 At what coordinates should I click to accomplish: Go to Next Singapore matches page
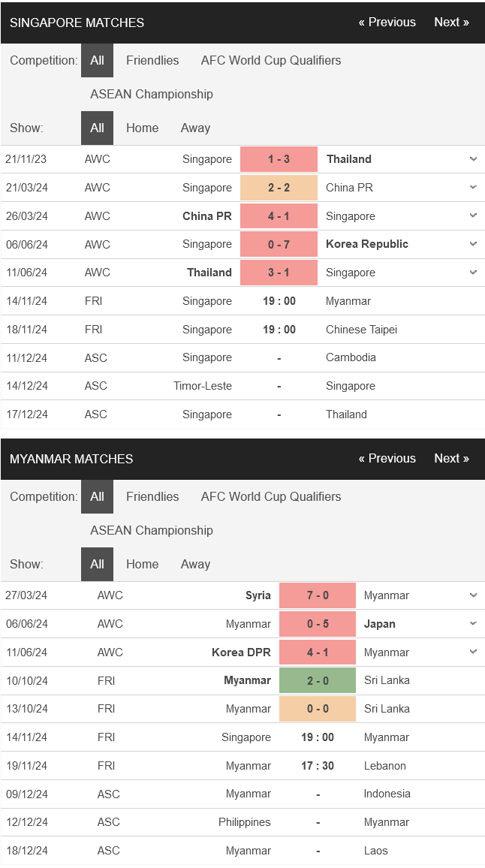click(x=451, y=22)
